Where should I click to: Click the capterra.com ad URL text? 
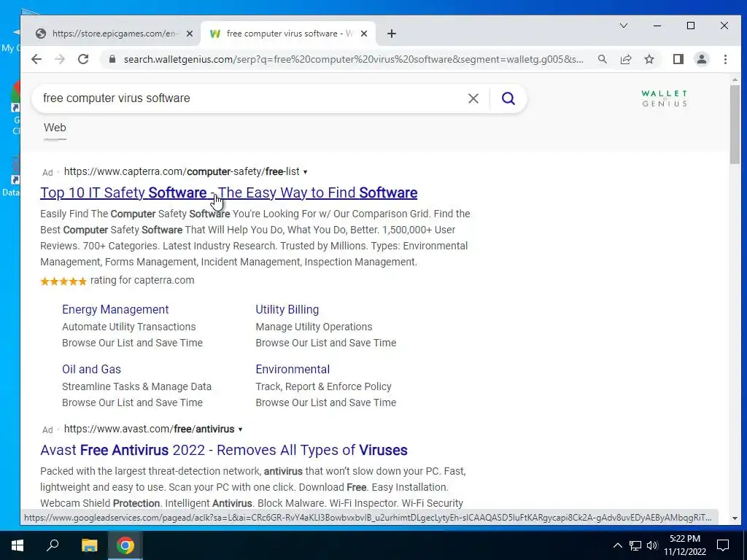[x=182, y=172]
